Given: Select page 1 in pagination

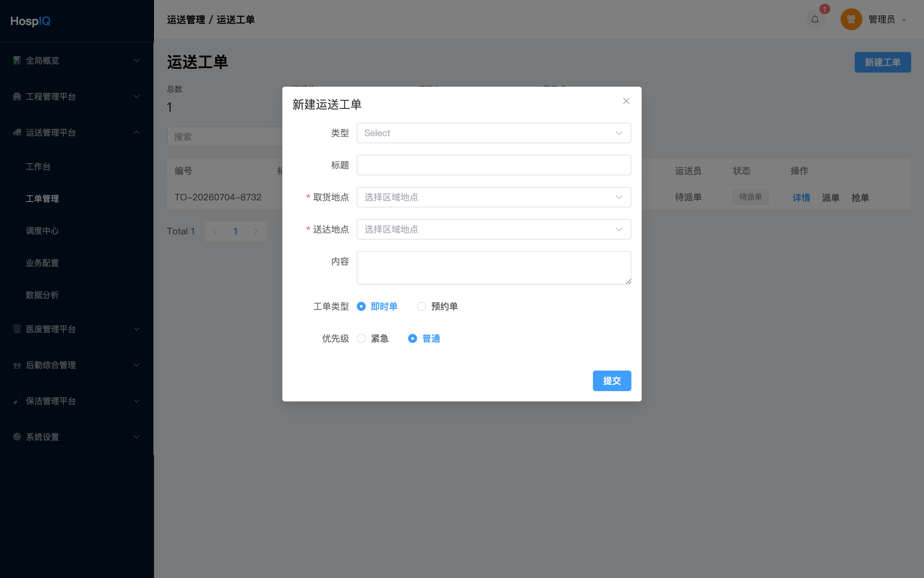Looking at the screenshot, I should tap(235, 231).
